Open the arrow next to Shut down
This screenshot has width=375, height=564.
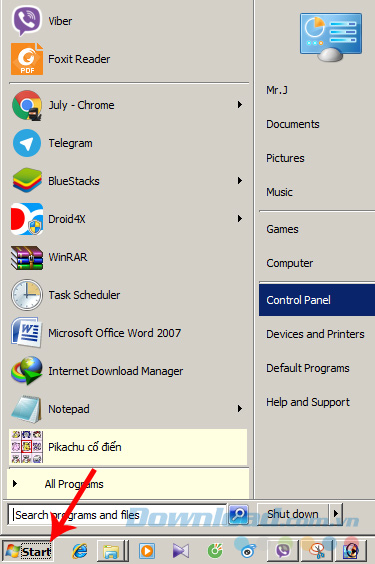tap(336, 514)
